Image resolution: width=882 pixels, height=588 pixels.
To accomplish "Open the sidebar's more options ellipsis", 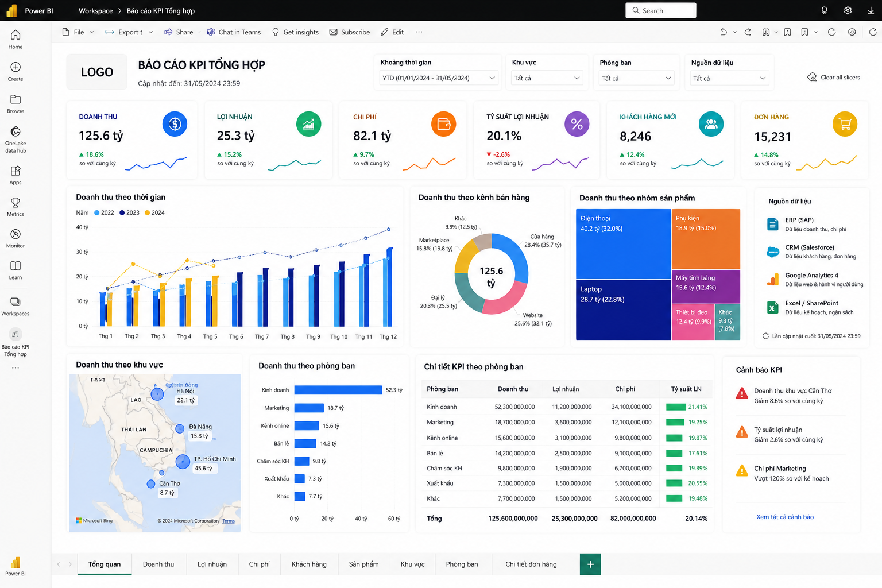I will click(x=16, y=367).
